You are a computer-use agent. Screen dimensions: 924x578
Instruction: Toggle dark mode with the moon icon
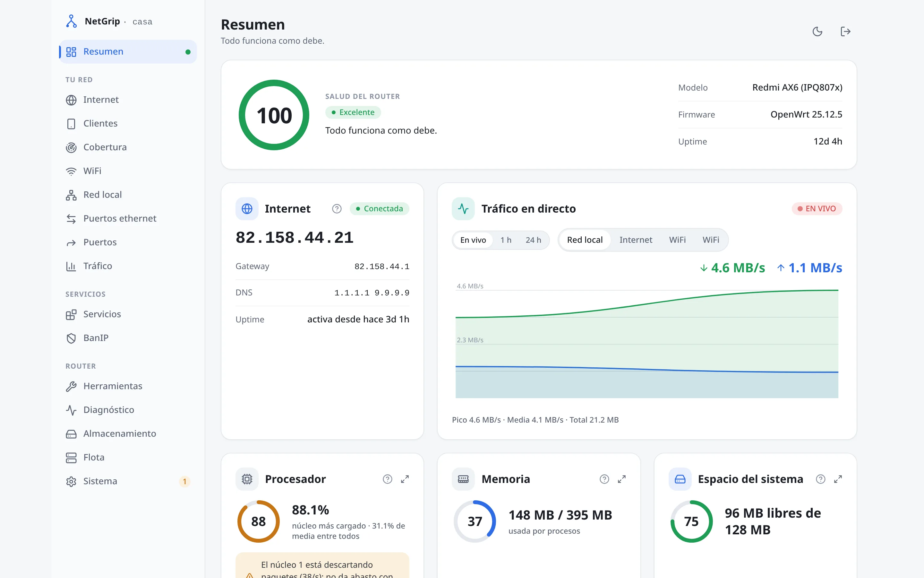pyautogui.click(x=817, y=31)
